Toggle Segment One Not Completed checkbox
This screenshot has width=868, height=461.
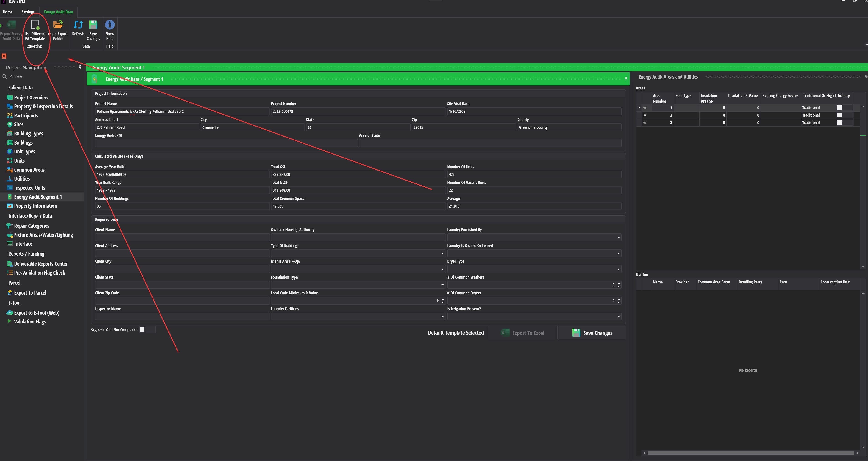[x=142, y=330]
